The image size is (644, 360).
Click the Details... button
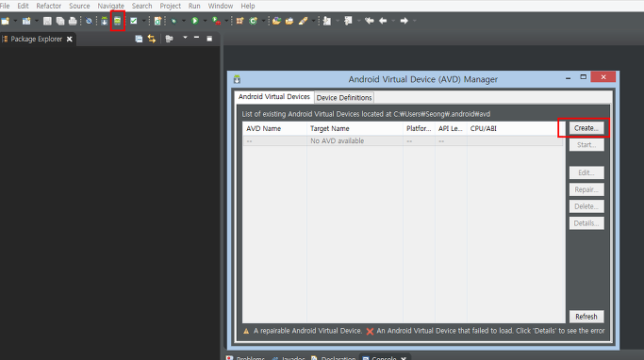(x=586, y=223)
